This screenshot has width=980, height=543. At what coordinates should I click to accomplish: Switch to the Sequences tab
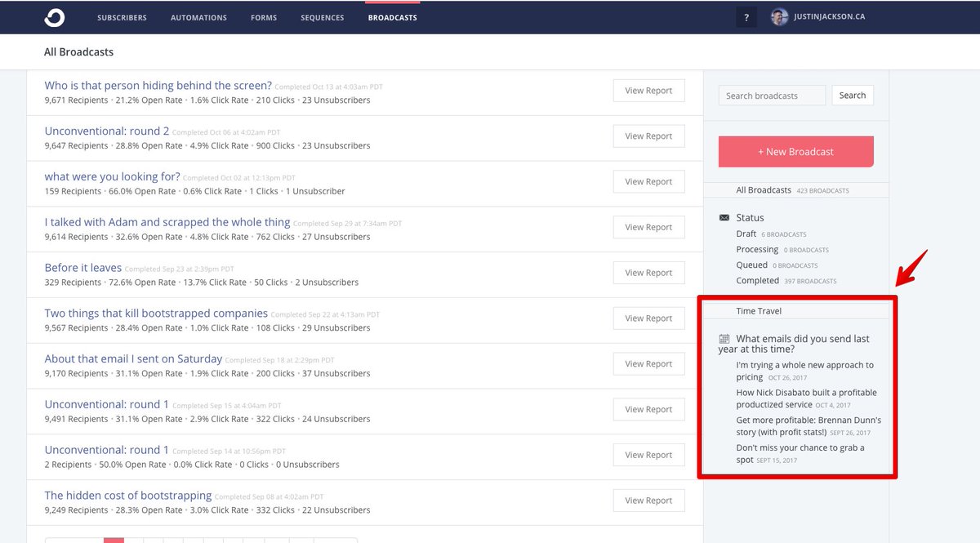[322, 17]
